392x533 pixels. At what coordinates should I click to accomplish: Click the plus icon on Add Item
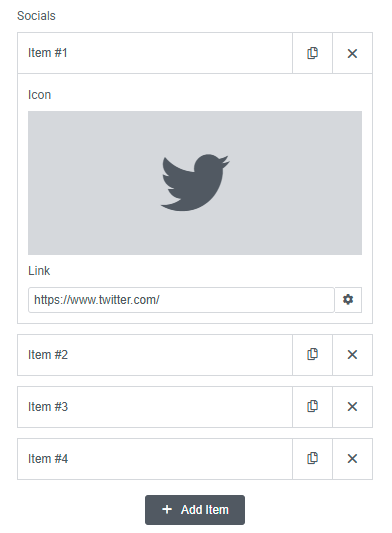click(x=167, y=510)
